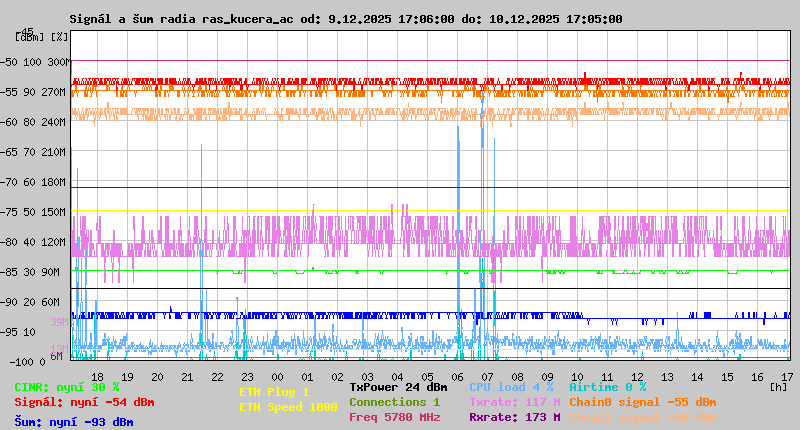800x430 pixels.
Task: Click the yellow ETH Plug 1 legend label
Action: pyautogui.click(x=274, y=392)
